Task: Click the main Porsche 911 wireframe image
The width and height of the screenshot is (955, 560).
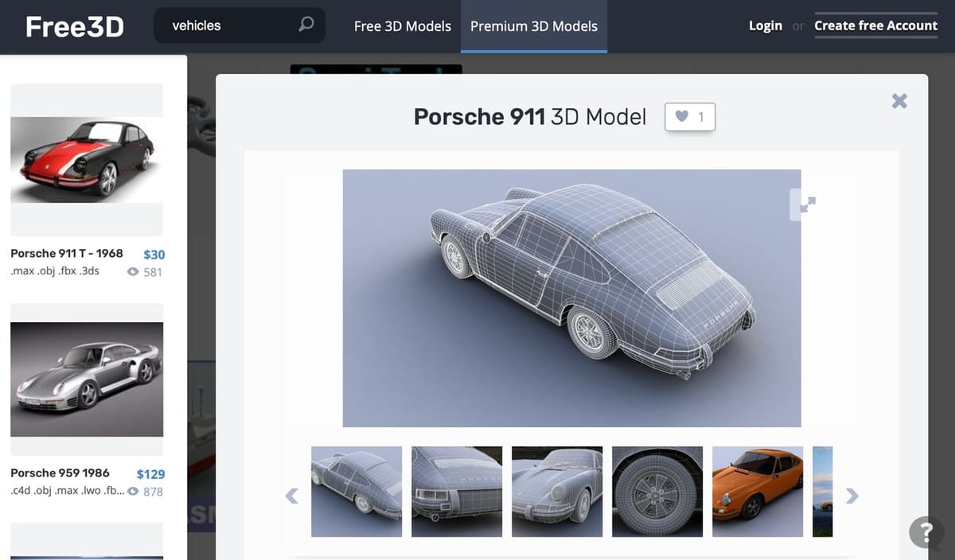Action: click(x=571, y=297)
